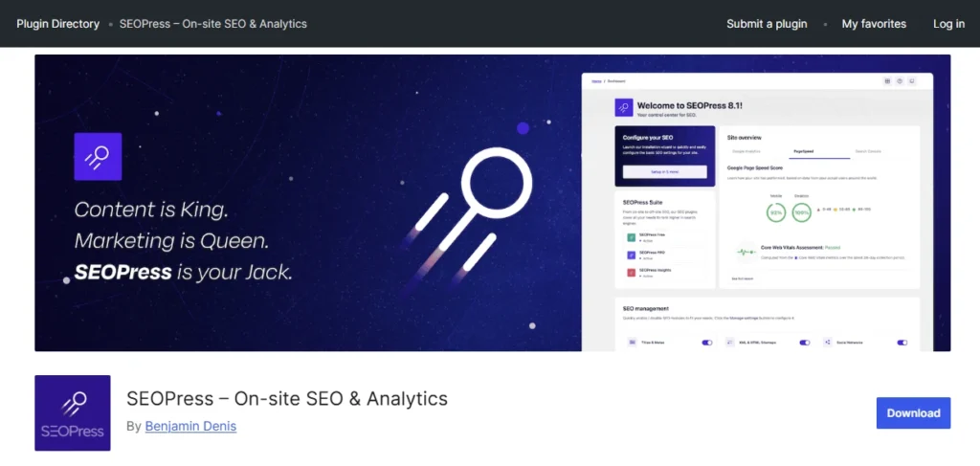Click the Core Web Vitals pulse icon

(746, 253)
